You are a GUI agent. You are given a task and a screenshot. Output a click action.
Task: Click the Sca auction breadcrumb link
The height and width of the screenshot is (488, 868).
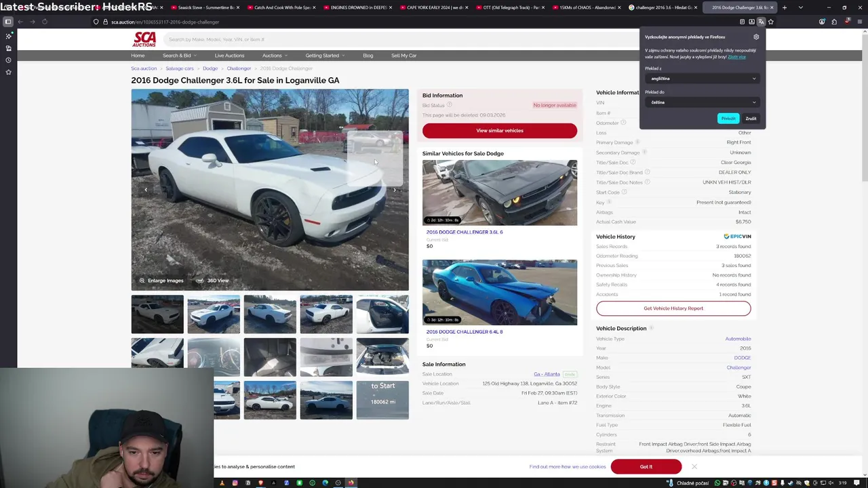(144, 68)
